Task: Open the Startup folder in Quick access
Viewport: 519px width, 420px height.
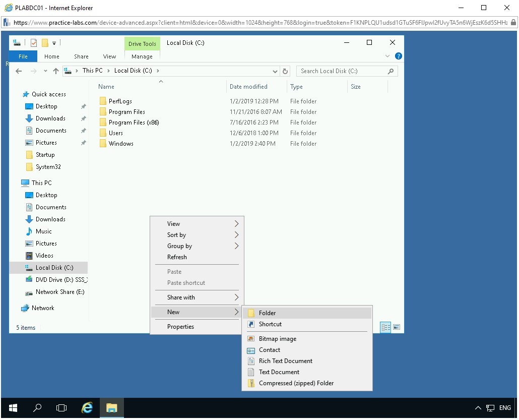Action: pyautogui.click(x=45, y=155)
